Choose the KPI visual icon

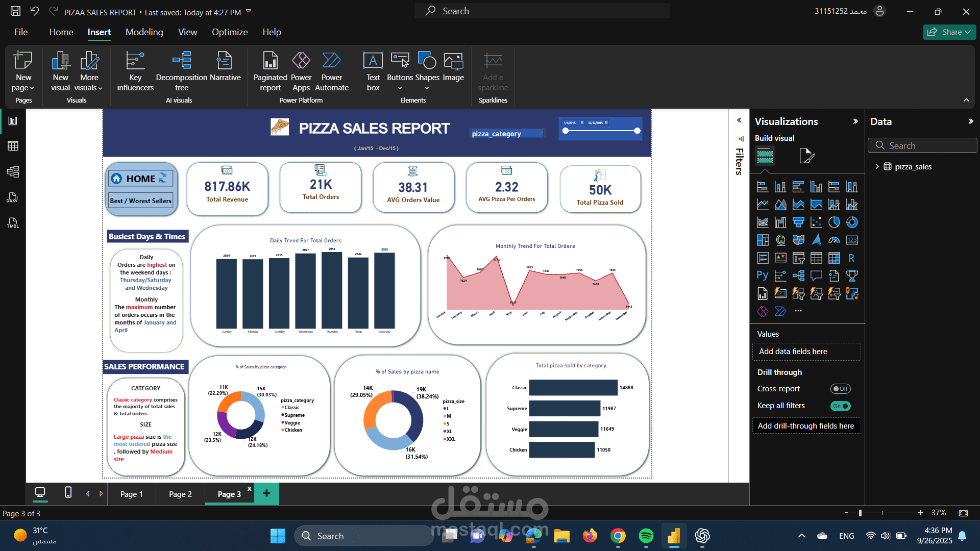pos(780,258)
